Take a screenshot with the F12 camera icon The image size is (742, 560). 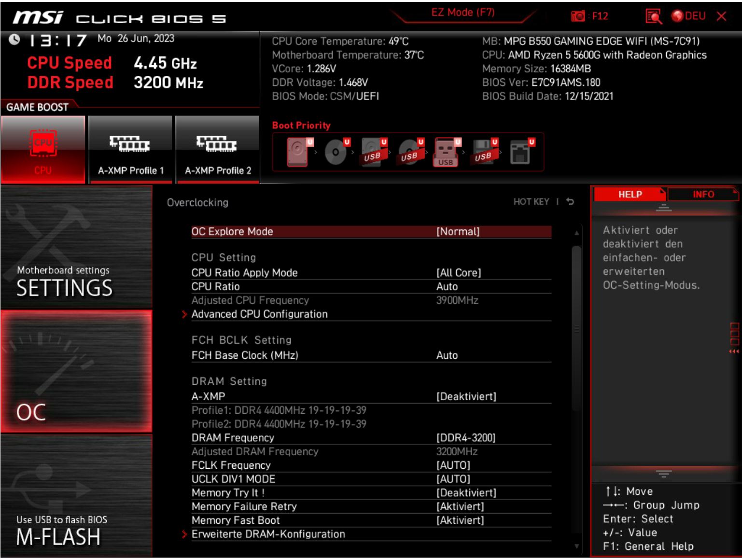point(578,16)
